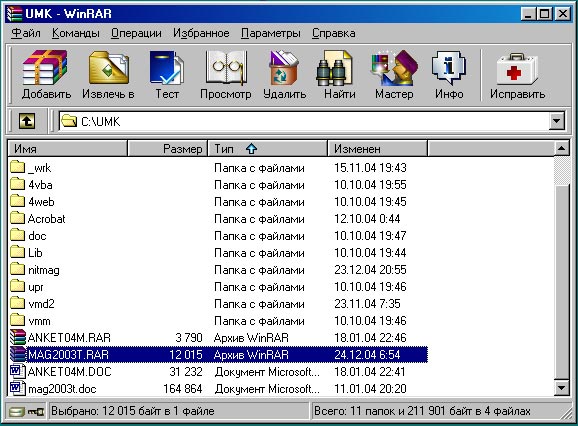The image size is (578, 426).
Task: Select the Lib folder row
Action: click(x=218, y=252)
